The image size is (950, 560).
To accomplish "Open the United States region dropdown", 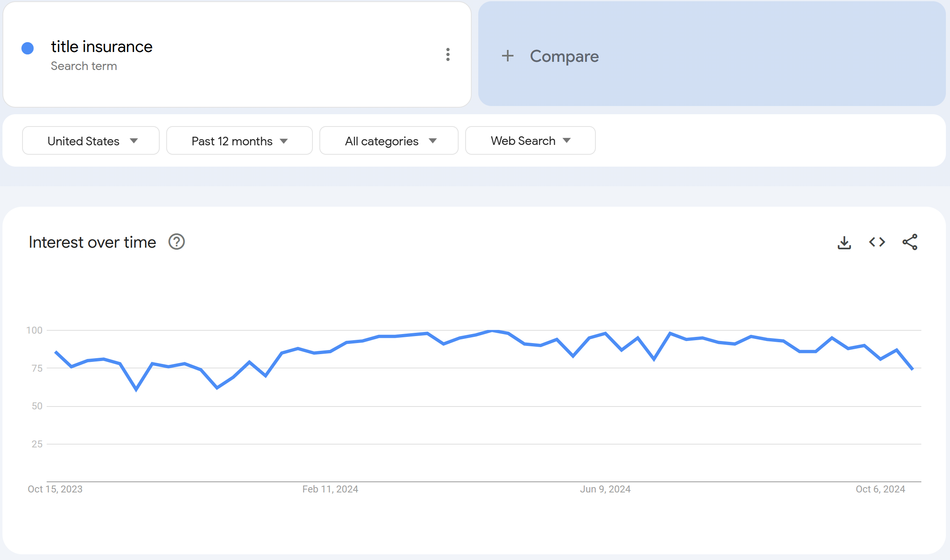I will tap(91, 141).
